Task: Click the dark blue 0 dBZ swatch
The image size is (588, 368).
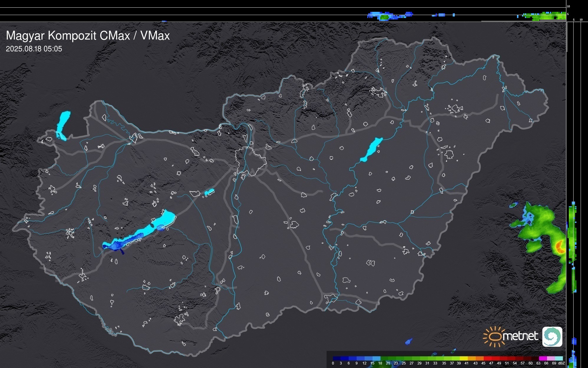Action: pos(337,359)
